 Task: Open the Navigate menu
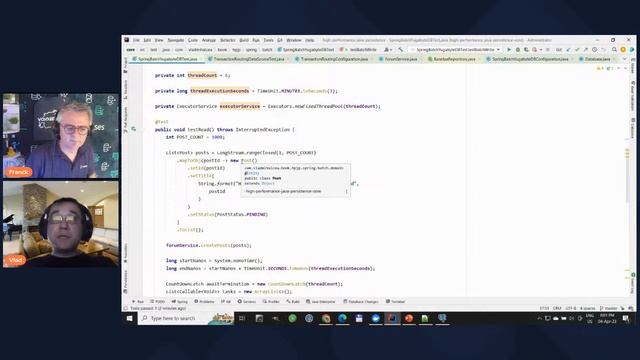176,40
